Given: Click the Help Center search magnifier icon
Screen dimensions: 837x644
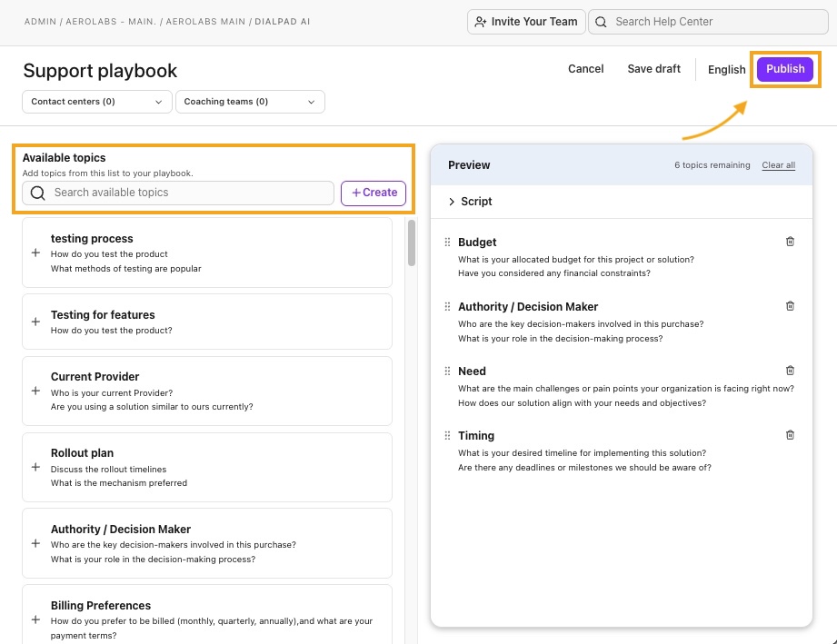Looking at the screenshot, I should 601,22.
